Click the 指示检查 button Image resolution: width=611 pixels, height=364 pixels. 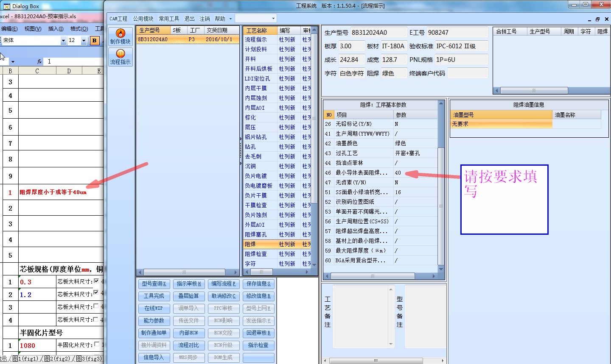[258, 345]
